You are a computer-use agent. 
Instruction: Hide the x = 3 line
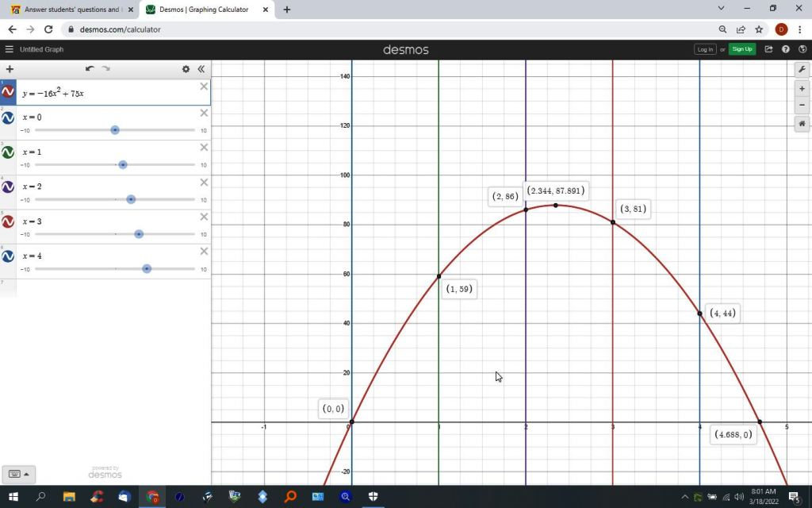[x=8, y=221]
